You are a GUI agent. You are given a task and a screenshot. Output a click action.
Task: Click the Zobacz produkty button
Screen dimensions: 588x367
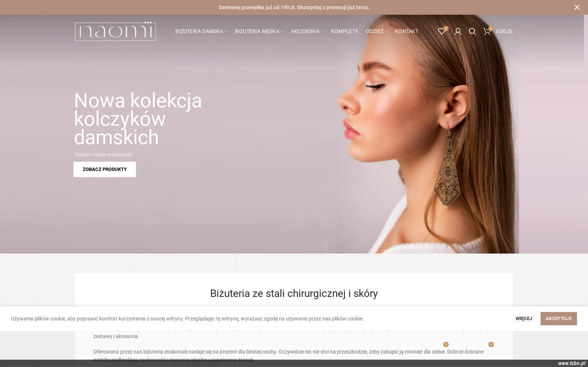pos(105,170)
